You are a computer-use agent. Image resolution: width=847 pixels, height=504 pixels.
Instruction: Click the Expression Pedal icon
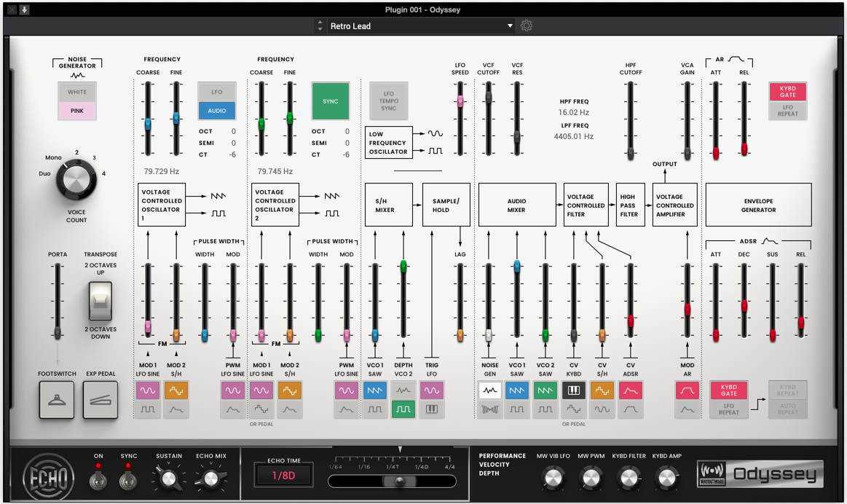tap(100, 400)
